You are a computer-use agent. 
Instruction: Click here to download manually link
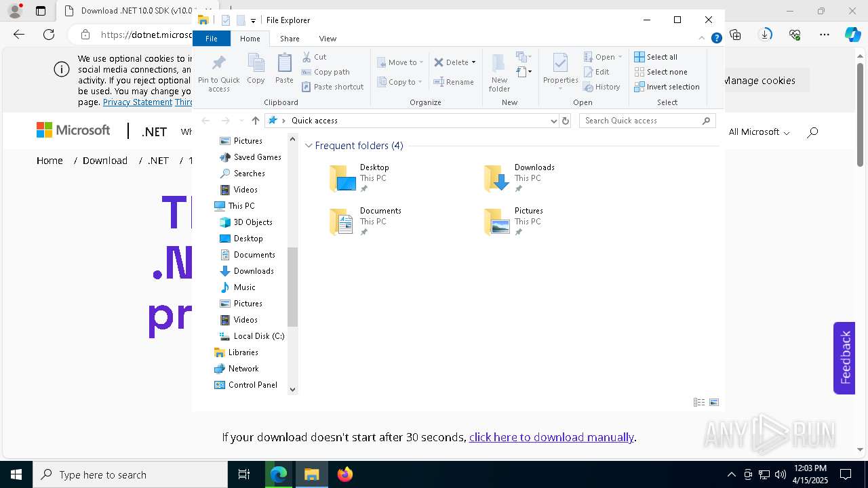click(551, 437)
